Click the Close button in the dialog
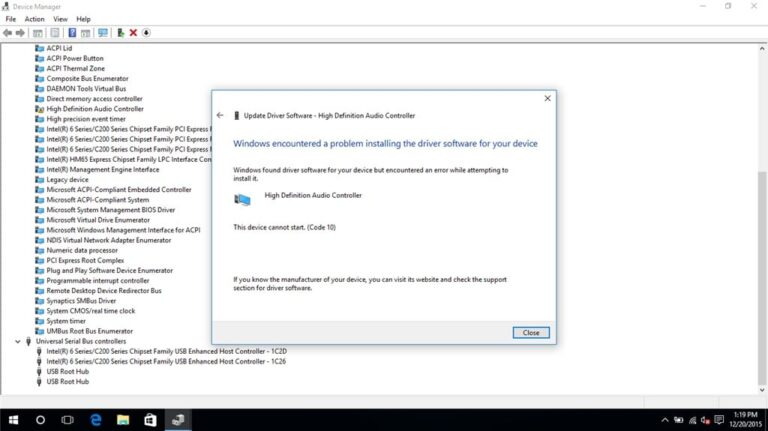768x431 pixels. 531,333
